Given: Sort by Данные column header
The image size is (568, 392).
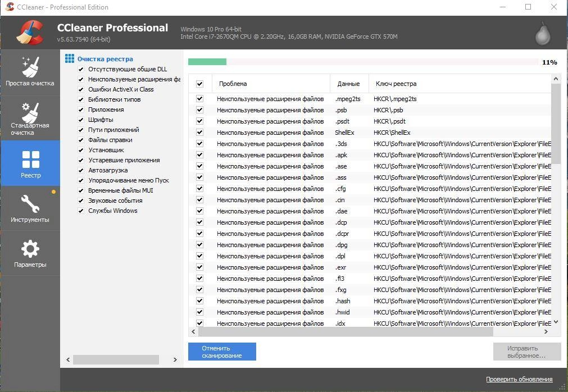Looking at the screenshot, I should coord(349,84).
